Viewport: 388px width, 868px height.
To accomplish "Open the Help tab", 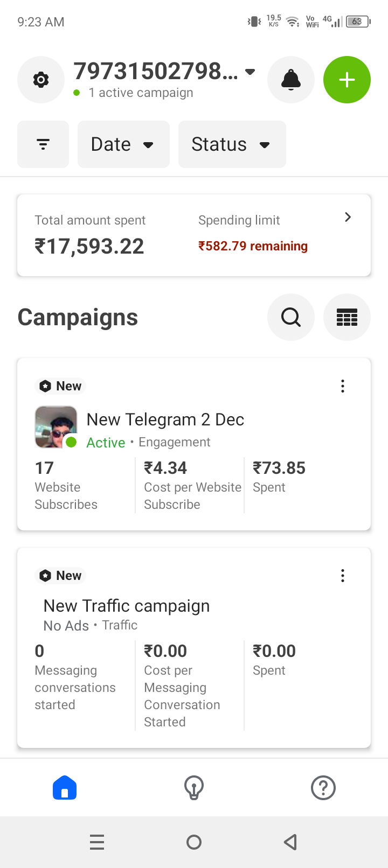I will [x=323, y=788].
